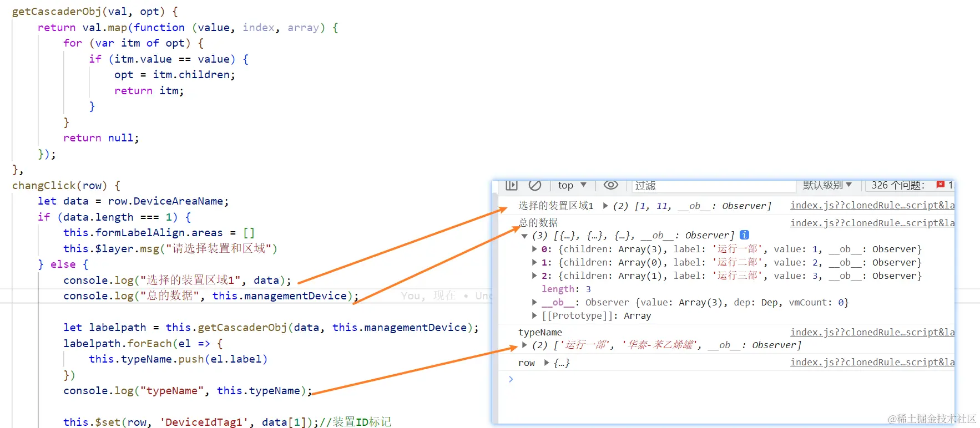Click the 'return val.map(function' line

click(x=188, y=28)
